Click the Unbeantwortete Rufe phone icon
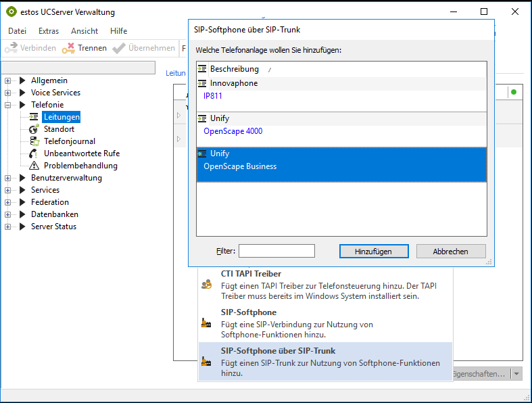This screenshot has height=403, width=532. (x=34, y=153)
